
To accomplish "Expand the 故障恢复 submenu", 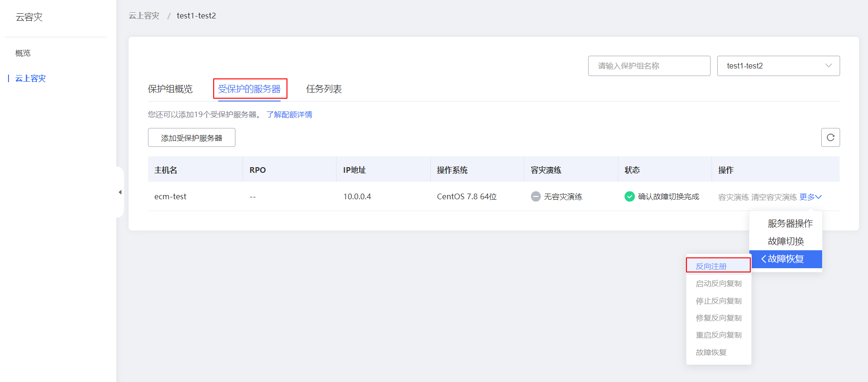I will click(x=785, y=259).
